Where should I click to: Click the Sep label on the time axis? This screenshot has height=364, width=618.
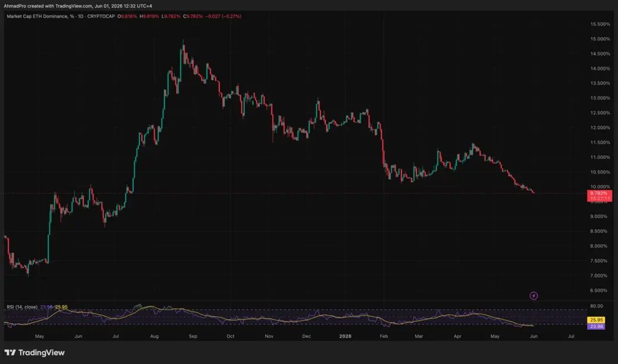pyautogui.click(x=193, y=336)
